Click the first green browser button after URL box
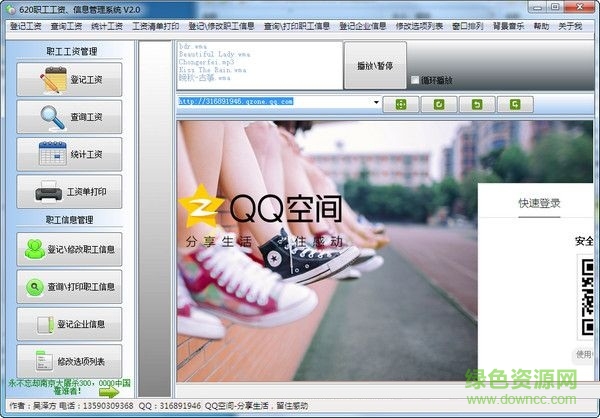 coord(400,103)
